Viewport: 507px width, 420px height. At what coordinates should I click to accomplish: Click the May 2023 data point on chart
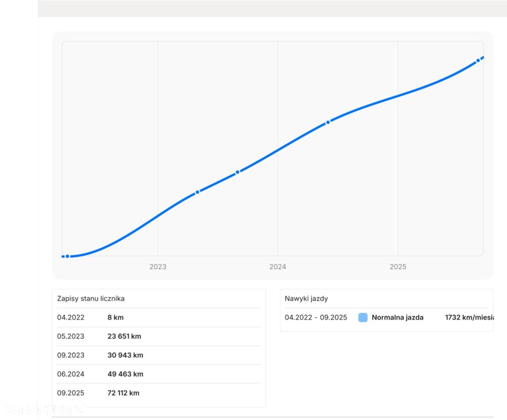point(198,192)
